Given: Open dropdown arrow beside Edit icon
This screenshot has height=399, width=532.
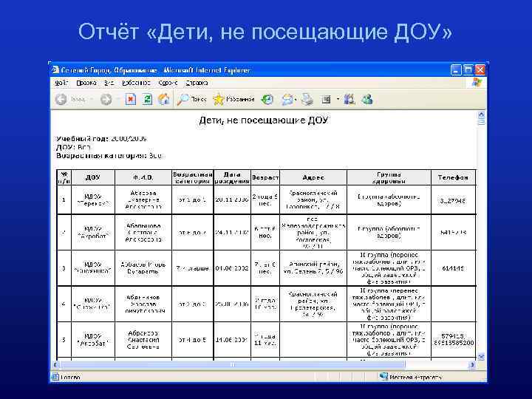Looking at the screenshot, I should point(338,100).
